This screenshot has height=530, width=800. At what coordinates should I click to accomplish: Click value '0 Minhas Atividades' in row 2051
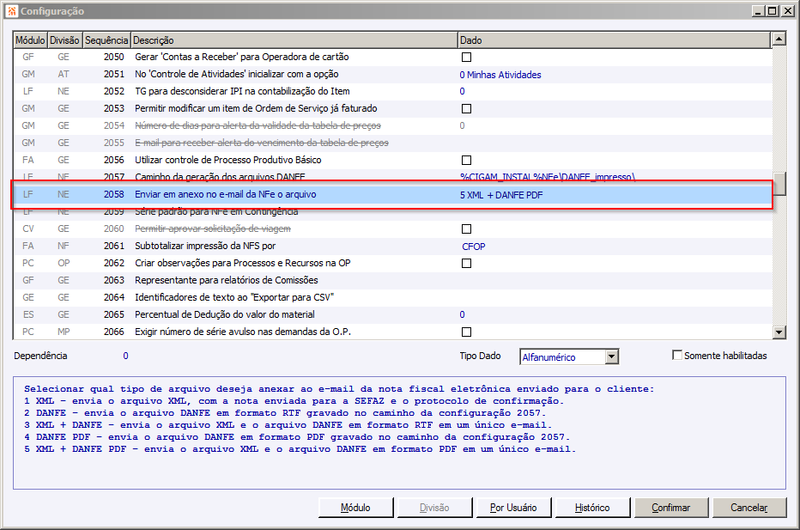click(500, 74)
